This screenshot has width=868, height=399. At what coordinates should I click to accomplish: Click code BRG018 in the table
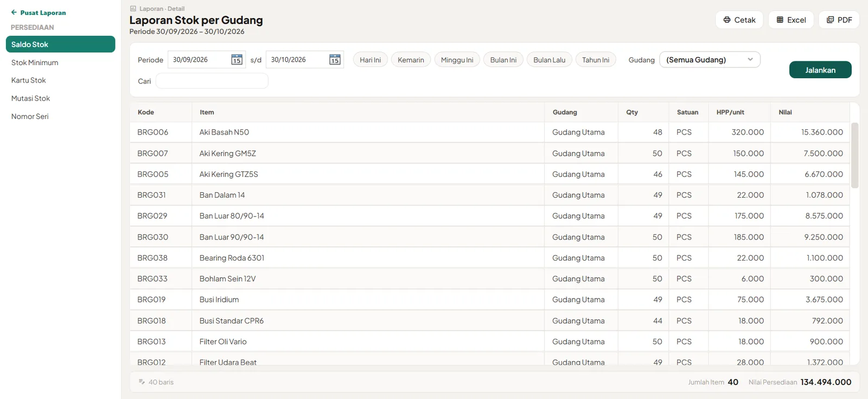pyautogui.click(x=151, y=321)
